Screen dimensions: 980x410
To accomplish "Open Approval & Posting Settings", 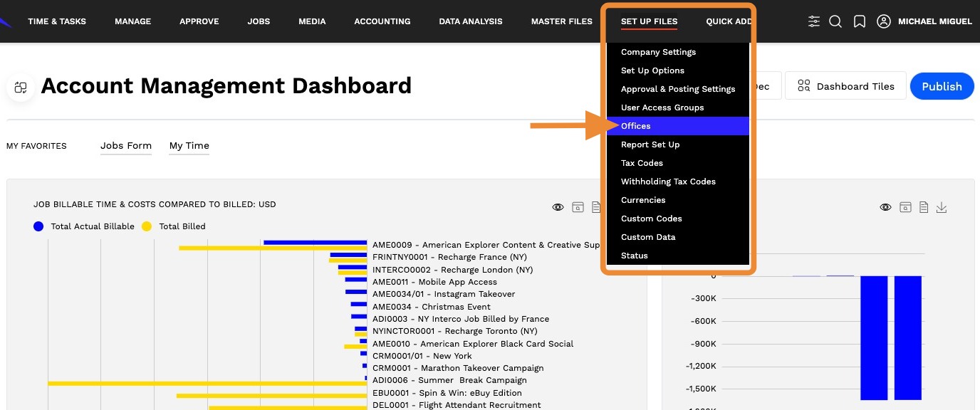I will coord(677,89).
